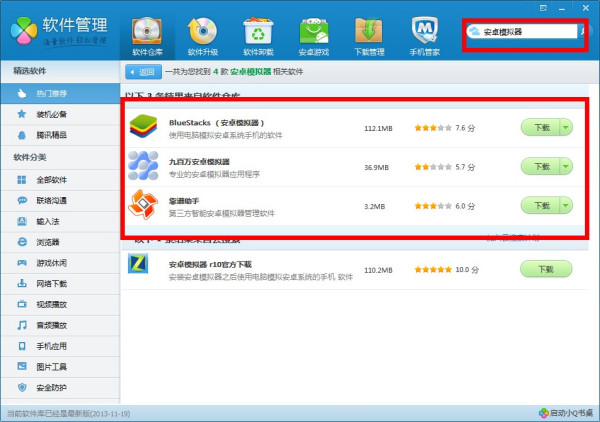Click the 112.1MB size text

click(x=378, y=128)
